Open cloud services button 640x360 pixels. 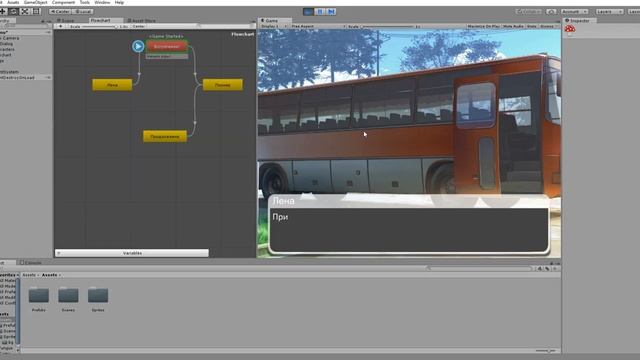tap(551, 11)
